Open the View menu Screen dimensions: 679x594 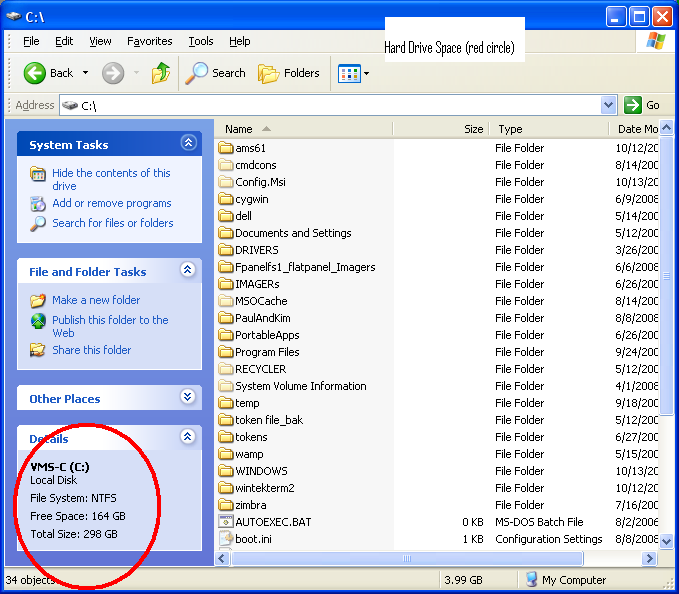pos(100,41)
